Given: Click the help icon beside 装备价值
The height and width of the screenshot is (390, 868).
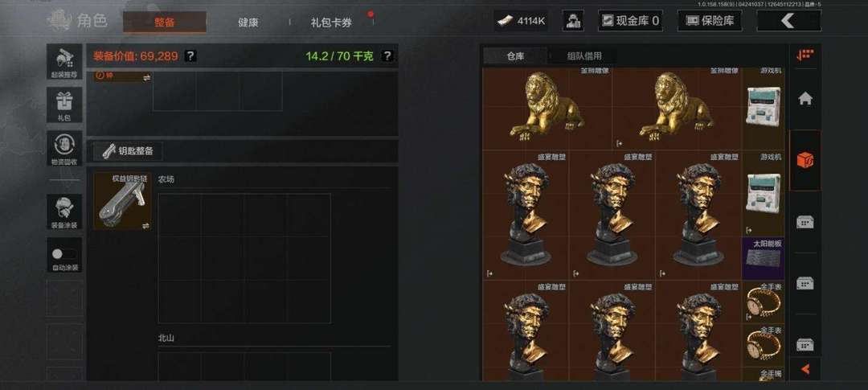Looking at the screenshot, I should [190, 56].
